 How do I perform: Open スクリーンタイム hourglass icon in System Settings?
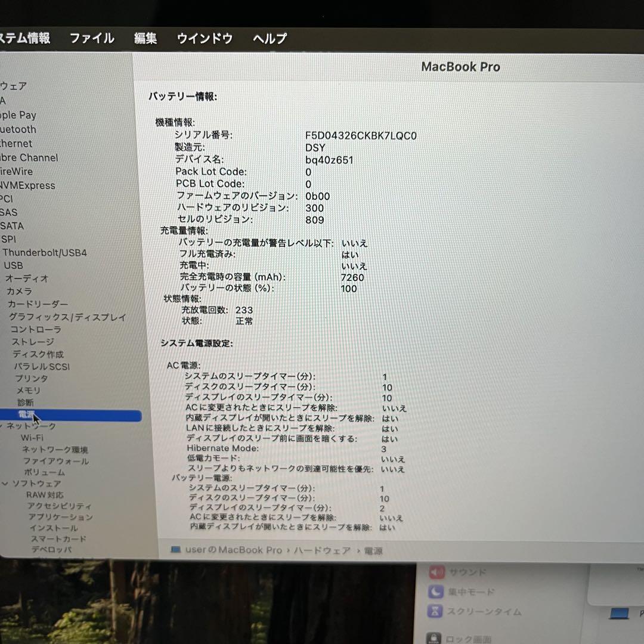tap(435, 611)
